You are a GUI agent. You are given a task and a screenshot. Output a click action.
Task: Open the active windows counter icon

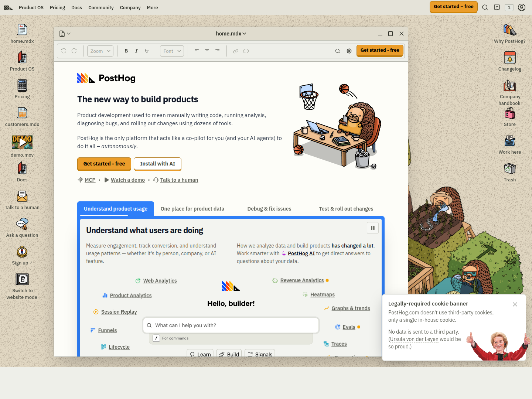(509, 7)
